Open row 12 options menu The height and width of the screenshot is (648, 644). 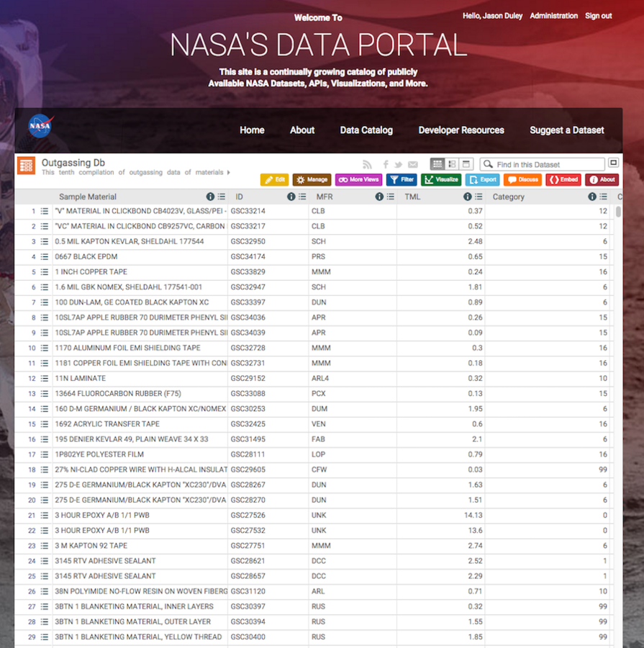45,379
